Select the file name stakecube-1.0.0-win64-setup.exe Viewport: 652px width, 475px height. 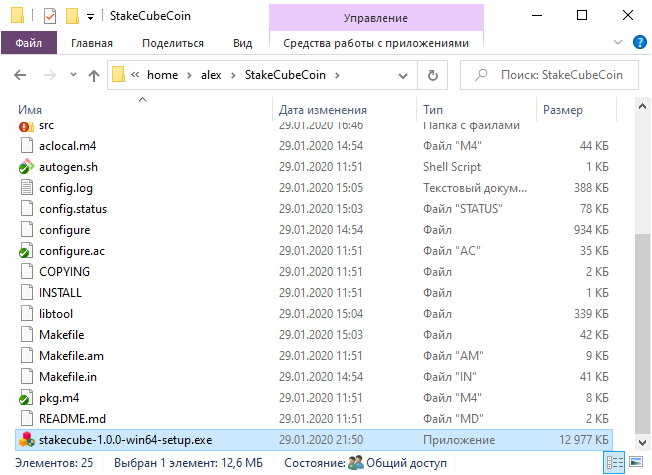pos(126,440)
